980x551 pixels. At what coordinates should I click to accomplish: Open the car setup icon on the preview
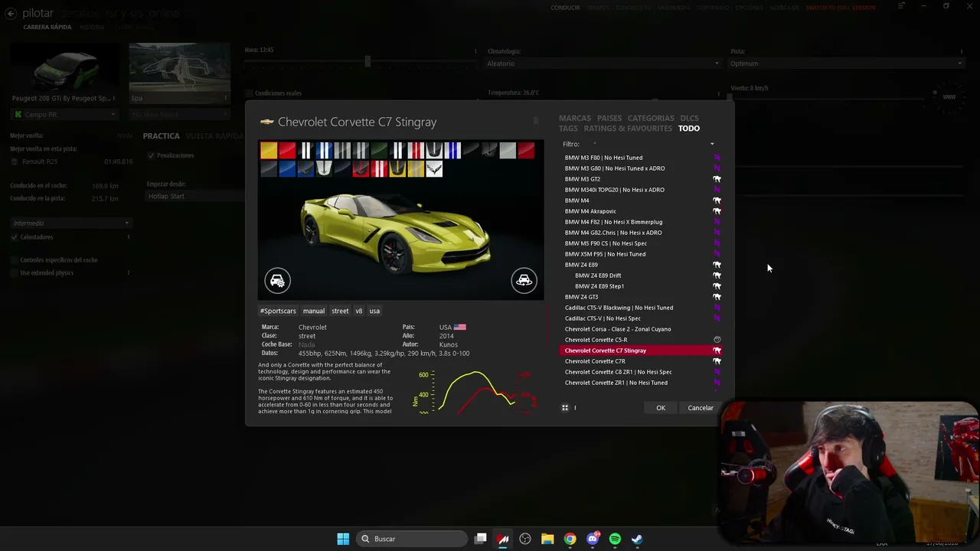(278, 280)
